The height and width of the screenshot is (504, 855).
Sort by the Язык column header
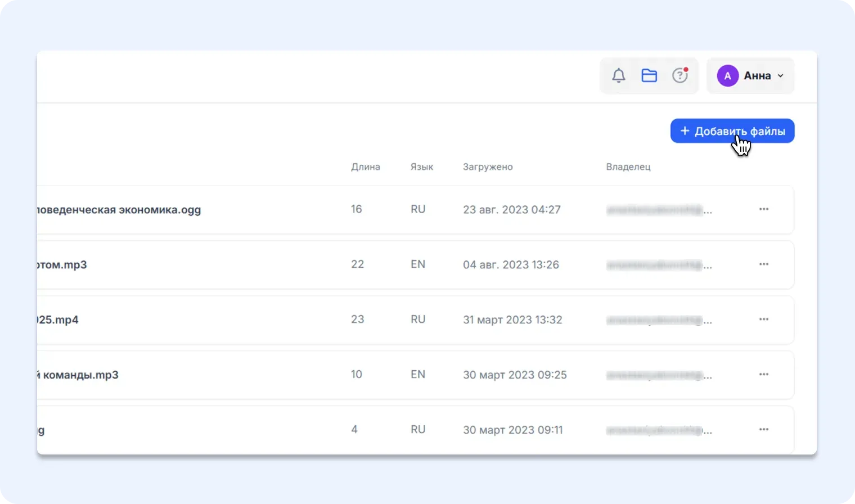tap(422, 166)
